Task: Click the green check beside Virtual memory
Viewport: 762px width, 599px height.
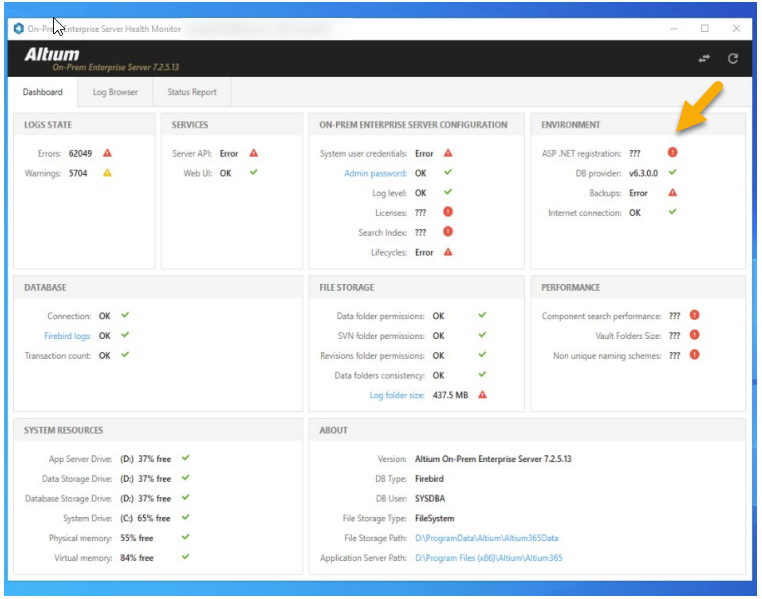Action: (186, 557)
